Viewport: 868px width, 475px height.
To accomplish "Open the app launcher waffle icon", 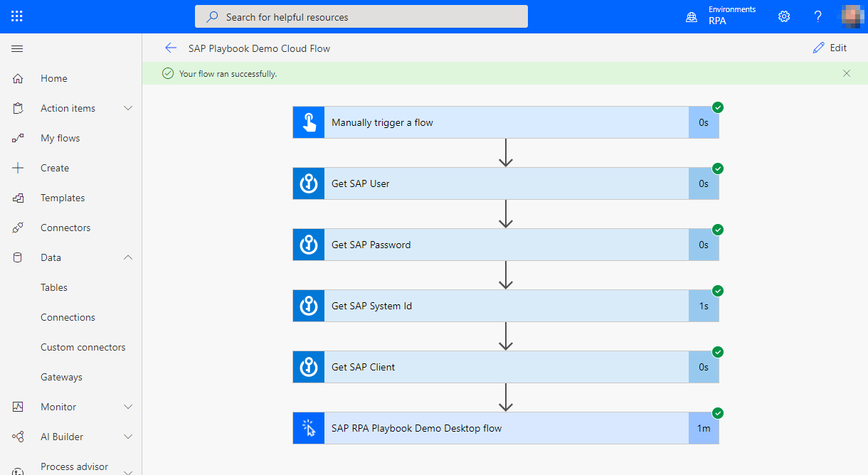I will point(17,16).
